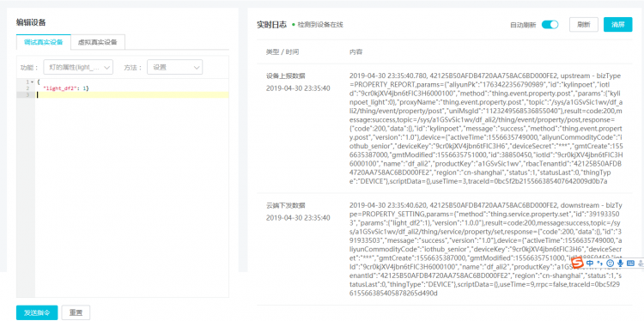Click the 内容 column header

pos(355,52)
